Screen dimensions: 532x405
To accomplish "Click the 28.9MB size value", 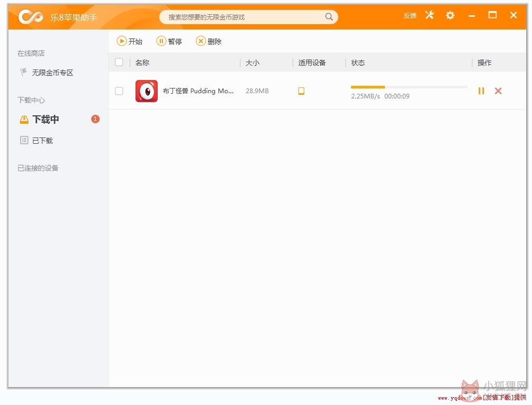I will [x=257, y=91].
